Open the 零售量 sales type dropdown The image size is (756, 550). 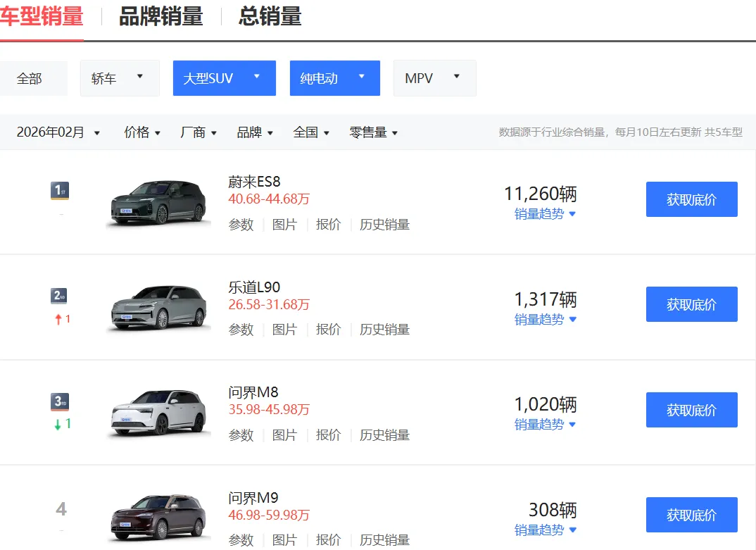[x=374, y=132]
